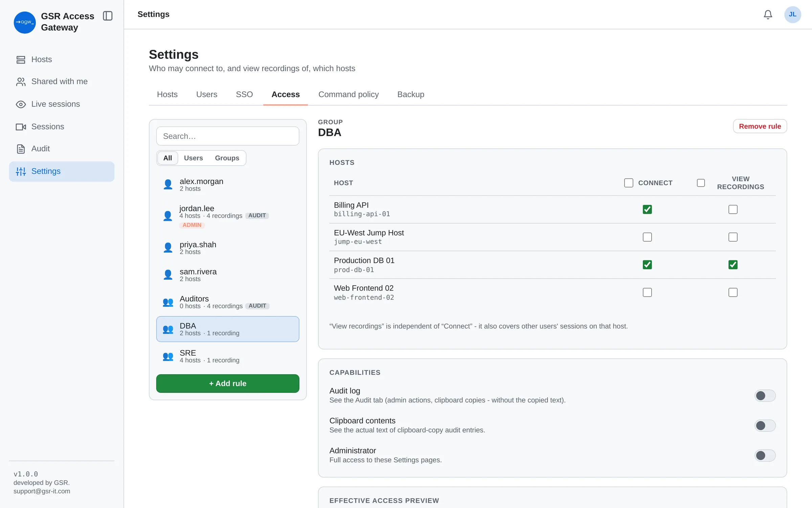This screenshot has width=812, height=508.
Task: Uncheck View Recordings for Production DB 01
Action: (733, 264)
